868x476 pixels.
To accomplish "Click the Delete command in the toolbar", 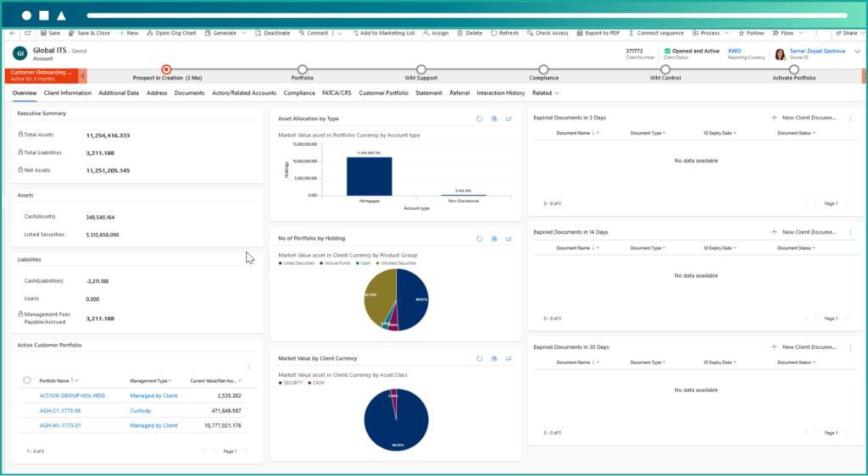I will pos(470,33).
